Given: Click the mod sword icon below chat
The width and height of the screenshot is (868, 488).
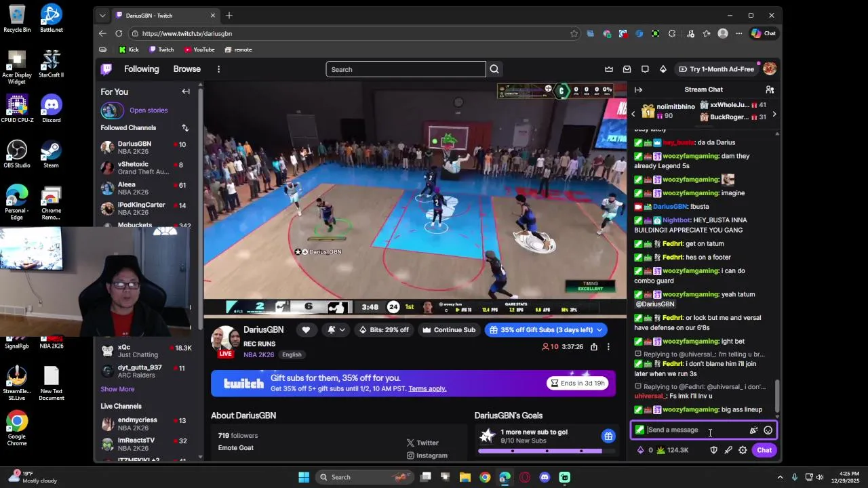Looking at the screenshot, I should [x=728, y=450].
